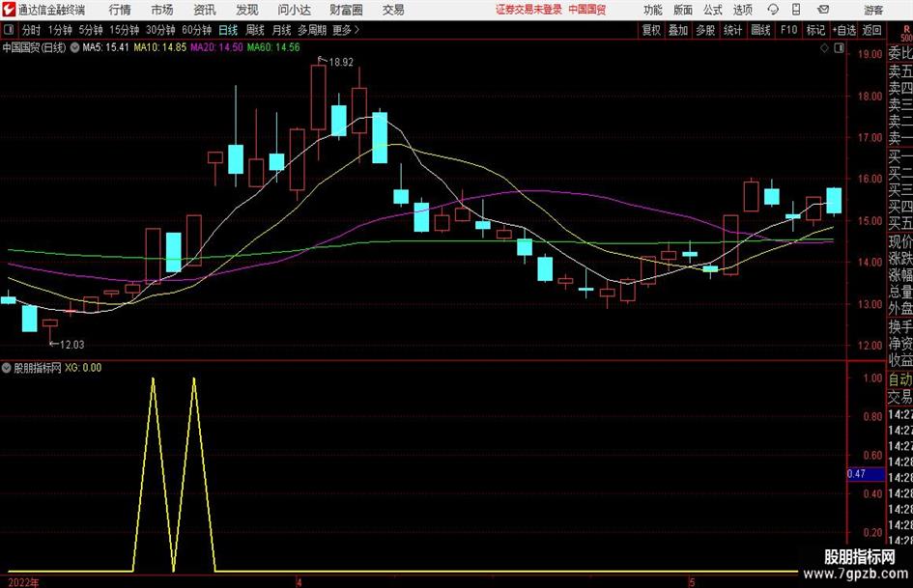Click the 自动 label in side panel
This screenshot has height=588, width=913.
click(900, 379)
